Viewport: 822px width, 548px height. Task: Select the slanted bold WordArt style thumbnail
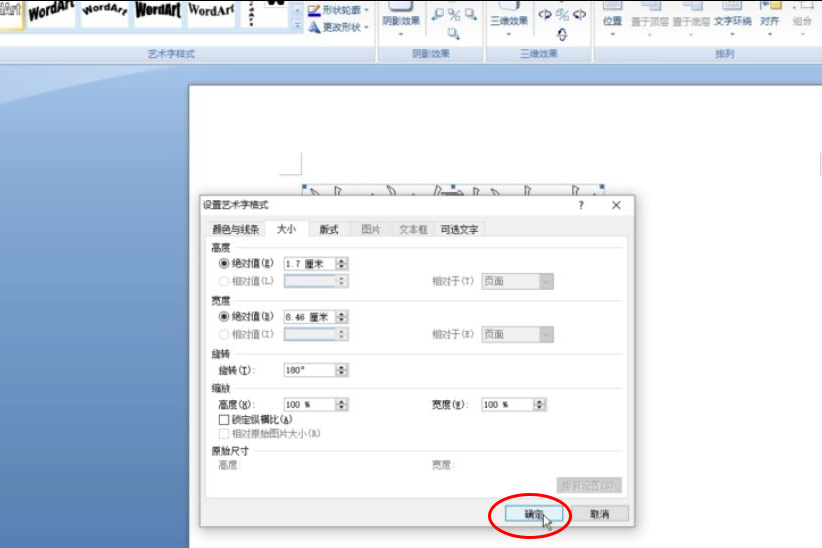coord(51,12)
